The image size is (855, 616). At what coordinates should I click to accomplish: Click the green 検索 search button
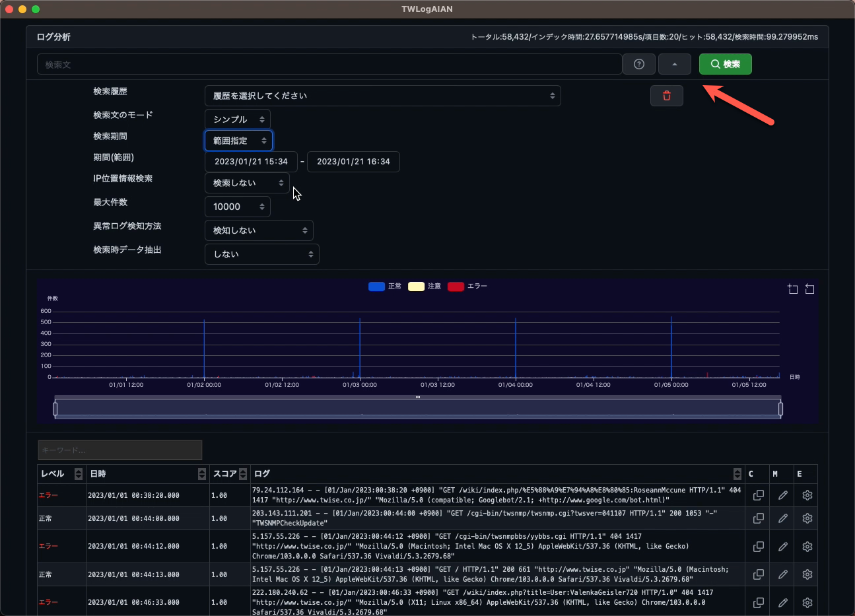click(725, 64)
